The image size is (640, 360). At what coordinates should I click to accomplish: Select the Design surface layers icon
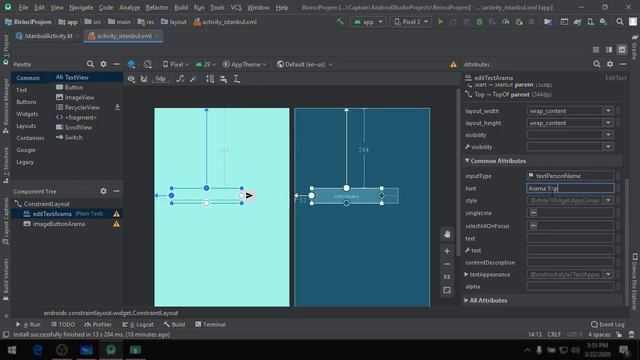pos(131,64)
